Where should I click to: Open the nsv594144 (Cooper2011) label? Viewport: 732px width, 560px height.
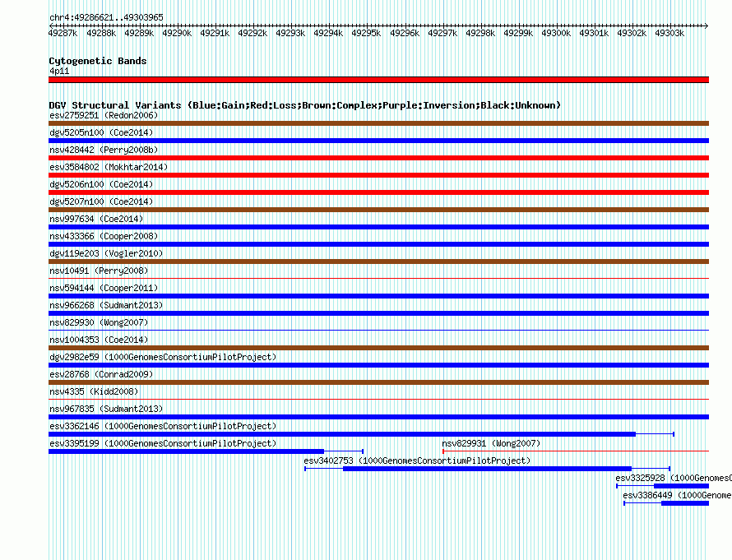[x=104, y=288]
